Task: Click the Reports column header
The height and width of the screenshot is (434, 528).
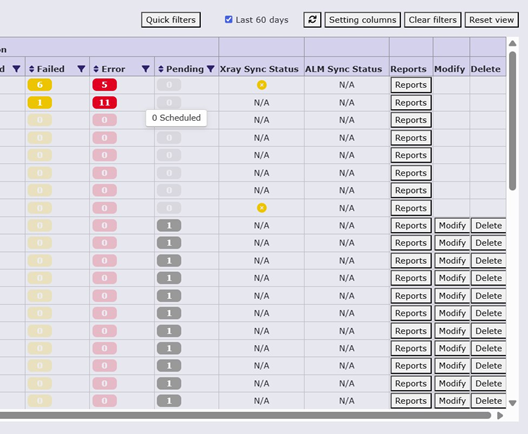Action: [x=408, y=69]
